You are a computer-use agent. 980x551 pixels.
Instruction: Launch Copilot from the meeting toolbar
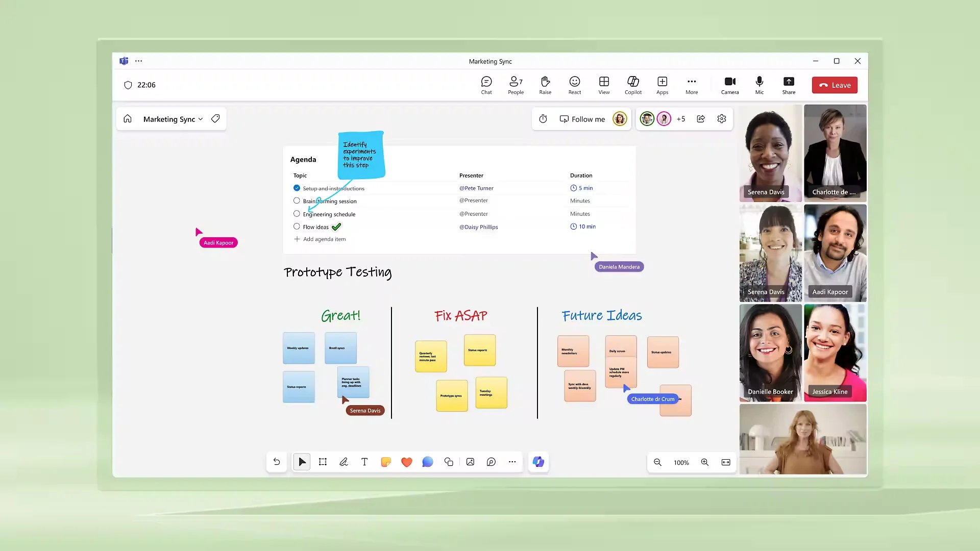pos(633,85)
